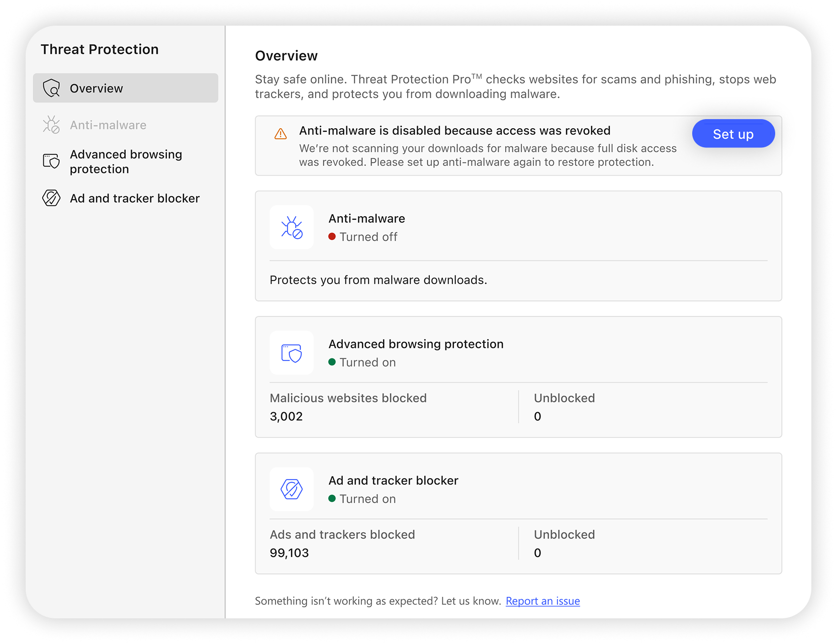Screen dimensions: 837x644
Task: Select the Anti-malware label in sidebar
Action: click(108, 125)
